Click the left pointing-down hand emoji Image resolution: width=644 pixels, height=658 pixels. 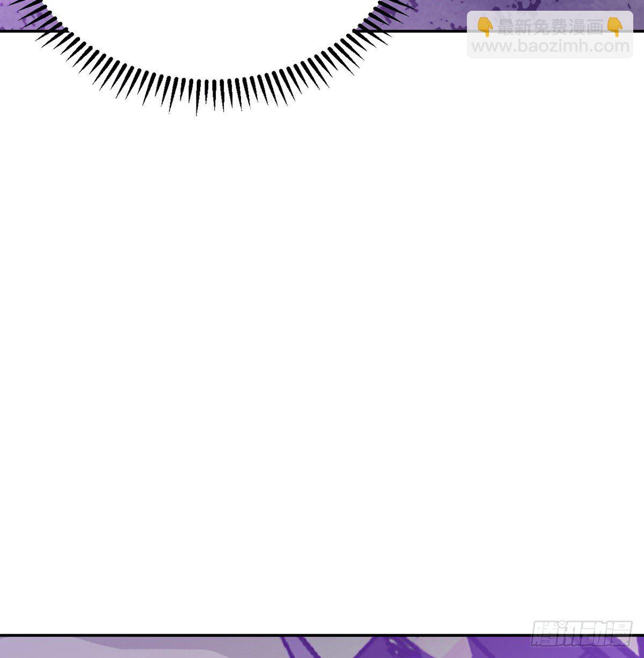[x=485, y=26]
